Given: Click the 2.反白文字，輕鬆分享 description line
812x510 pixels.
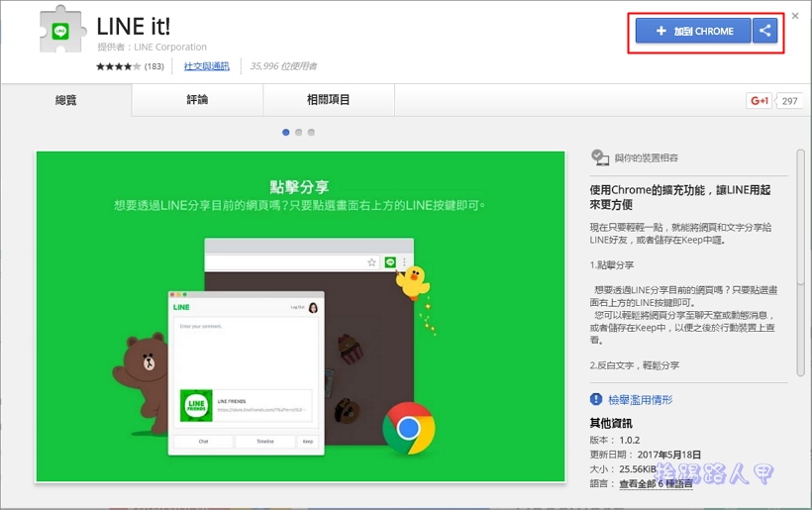Looking at the screenshot, I should 635,365.
